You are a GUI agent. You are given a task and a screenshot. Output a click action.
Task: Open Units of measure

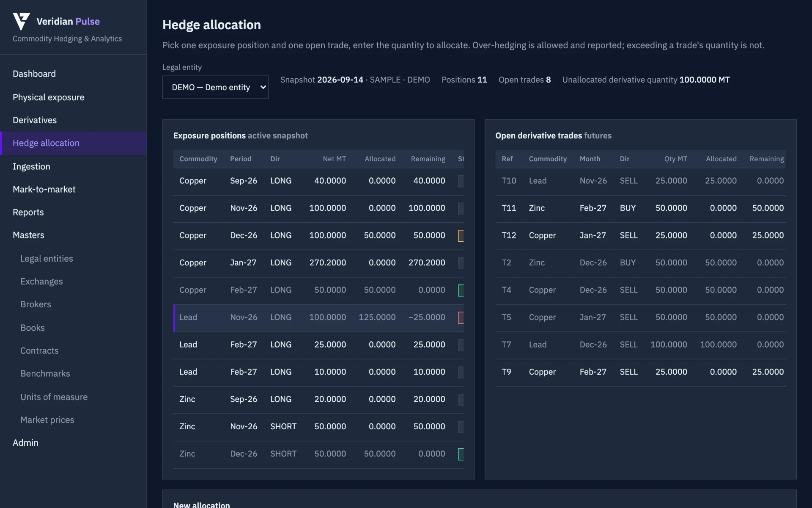point(73,397)
